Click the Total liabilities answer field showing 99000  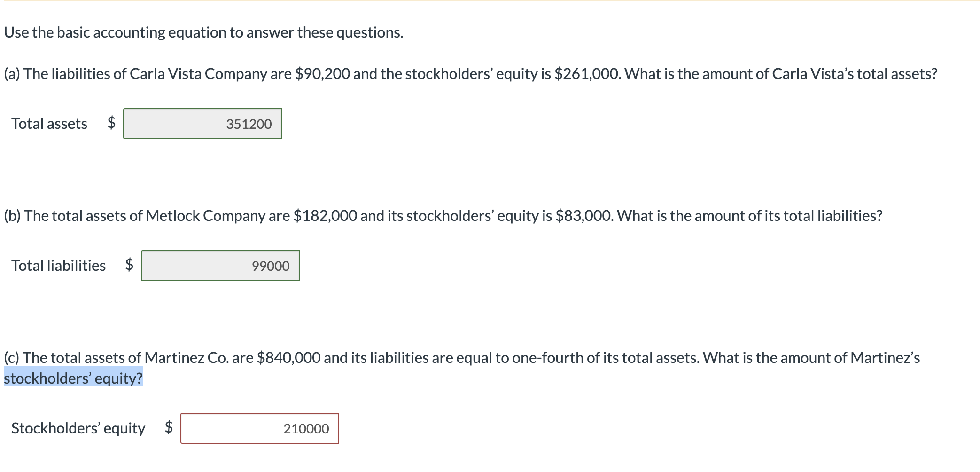point(221,266)
